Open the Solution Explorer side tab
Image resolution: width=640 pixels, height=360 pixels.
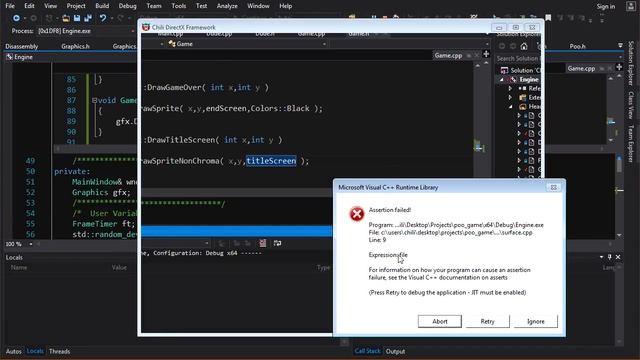[x=631, y=64]
